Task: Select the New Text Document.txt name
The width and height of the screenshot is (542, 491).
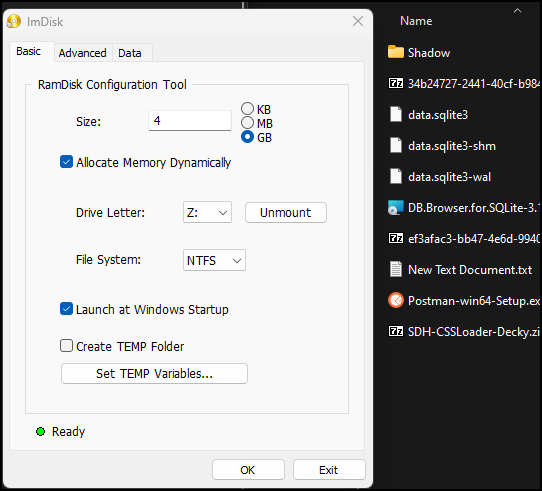Action: click(470, 269)
